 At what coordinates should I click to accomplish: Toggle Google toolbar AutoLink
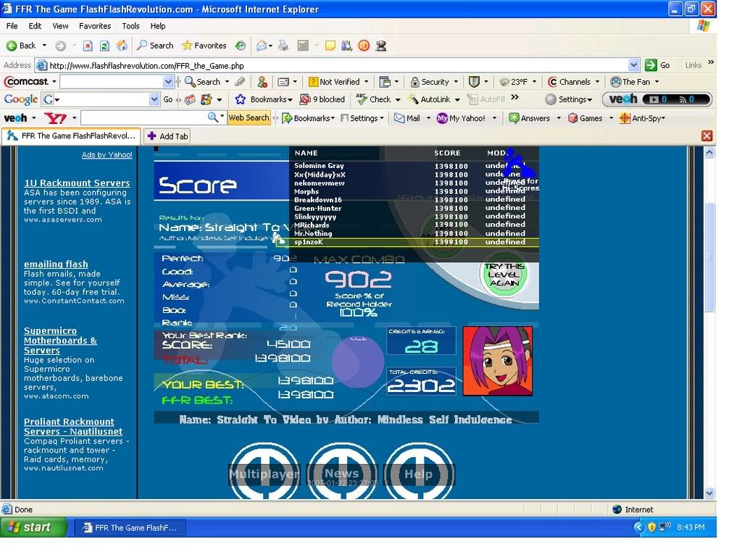coord(429,99)
